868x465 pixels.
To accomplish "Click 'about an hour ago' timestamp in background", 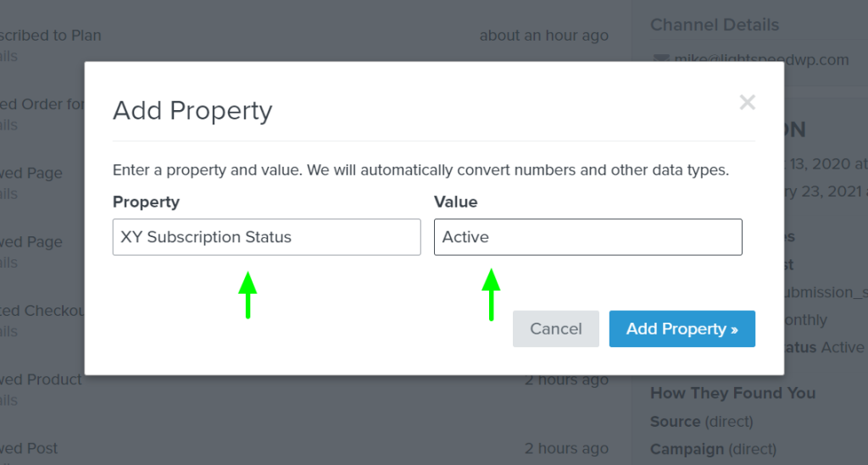I will point(543,36).
